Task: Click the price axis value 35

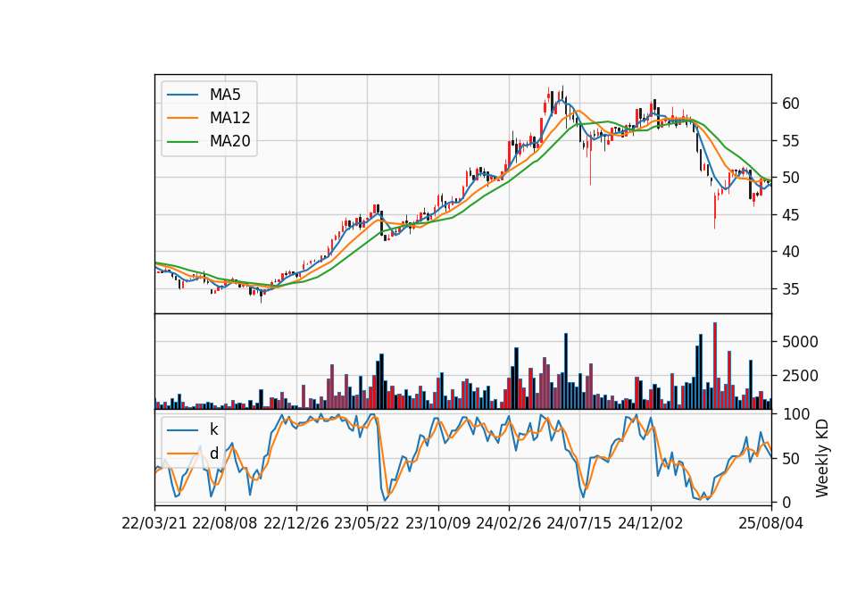Action: [x=791, y=288]
